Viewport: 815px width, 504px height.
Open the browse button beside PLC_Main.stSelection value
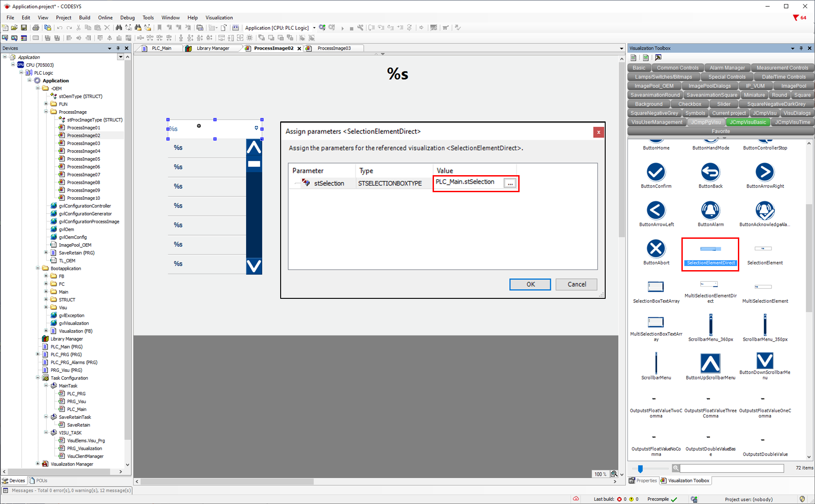tap(510, 183)
